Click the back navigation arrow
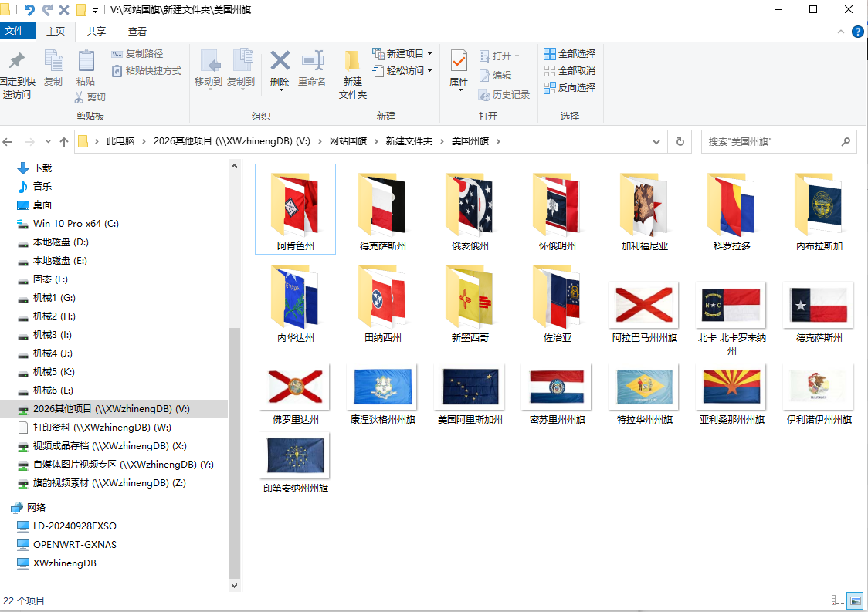The height and width of the screenshot is (612, 868). point(8,142)
